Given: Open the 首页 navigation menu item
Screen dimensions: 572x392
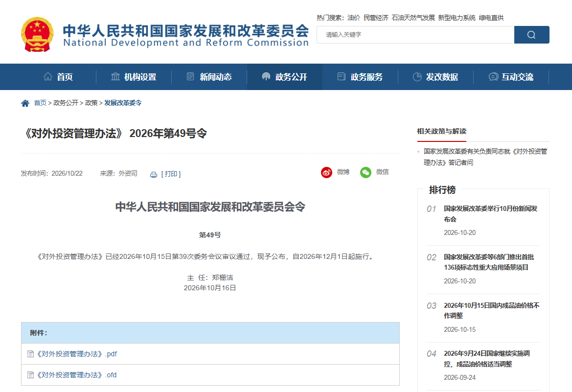Looking at the screenshot, I should click(58, 77).
